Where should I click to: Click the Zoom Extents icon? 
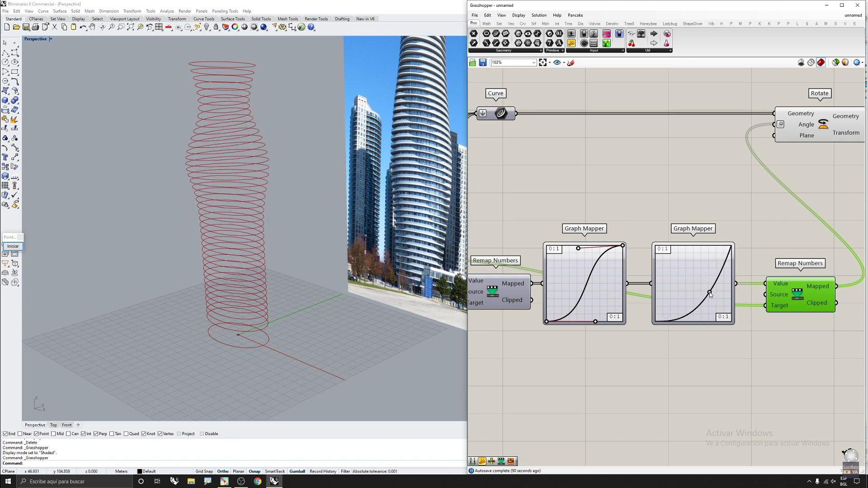pyautogui.click(x=130, y=27)
